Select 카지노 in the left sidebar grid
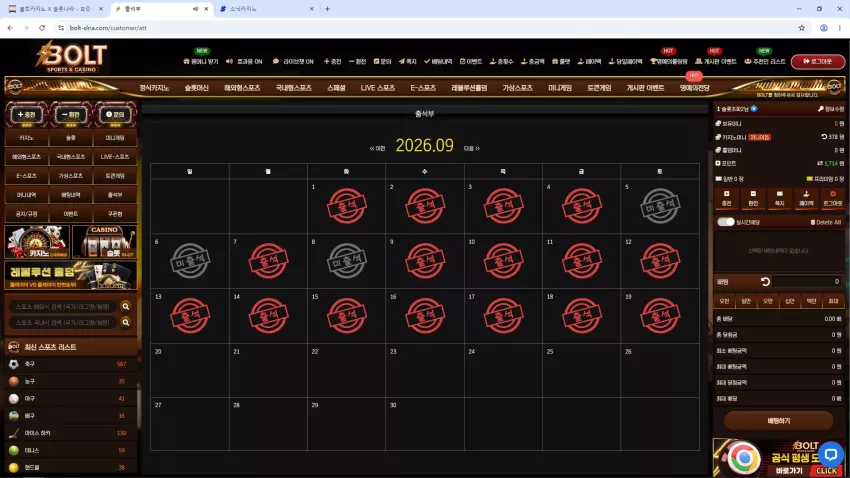The image size is (850, 478). pos(26,138)
